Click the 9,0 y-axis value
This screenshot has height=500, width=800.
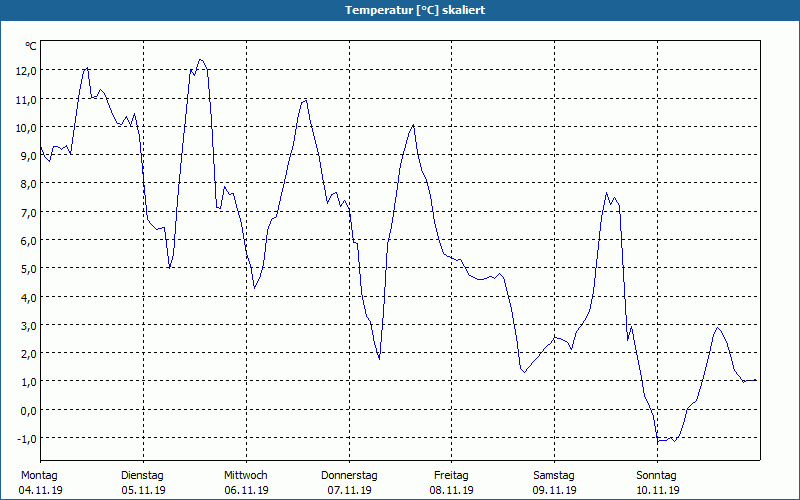(29, 156)
